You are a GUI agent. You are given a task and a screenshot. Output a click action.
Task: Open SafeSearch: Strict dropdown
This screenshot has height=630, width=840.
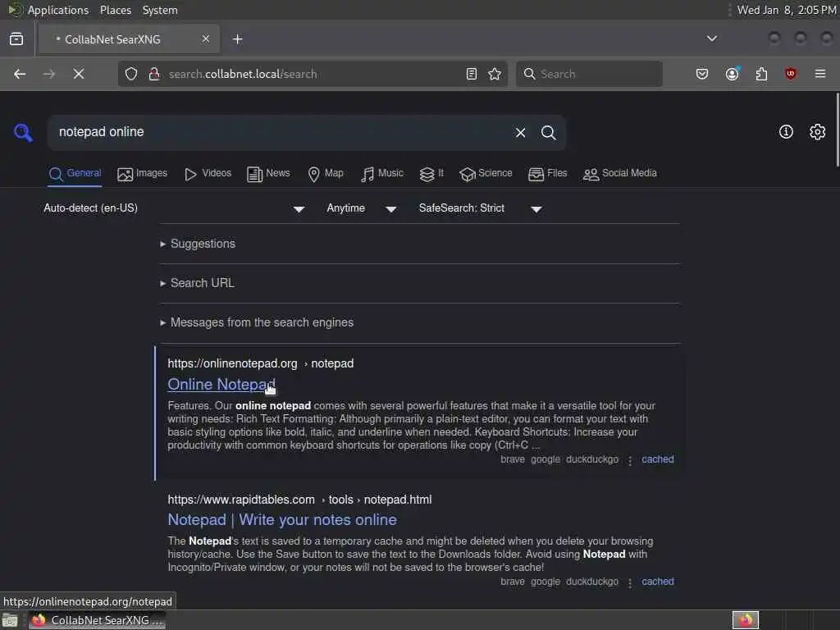tap(481, 208)
